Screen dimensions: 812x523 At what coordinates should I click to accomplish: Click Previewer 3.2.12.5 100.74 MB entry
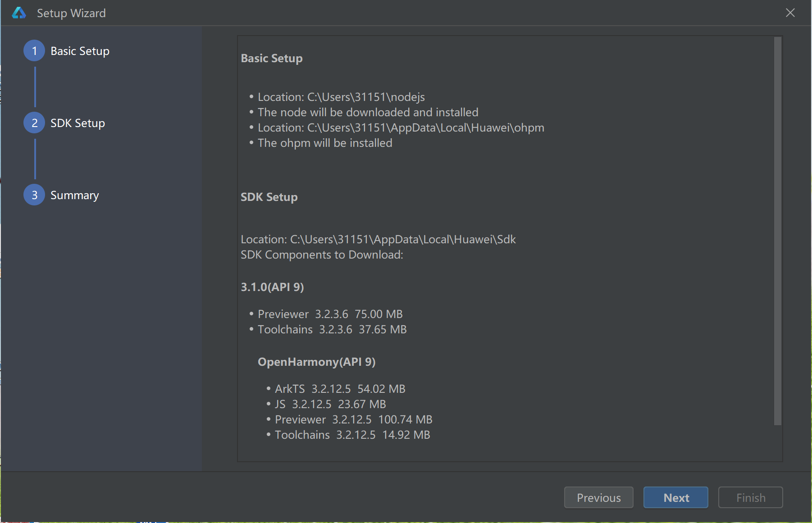coord(353,419)
